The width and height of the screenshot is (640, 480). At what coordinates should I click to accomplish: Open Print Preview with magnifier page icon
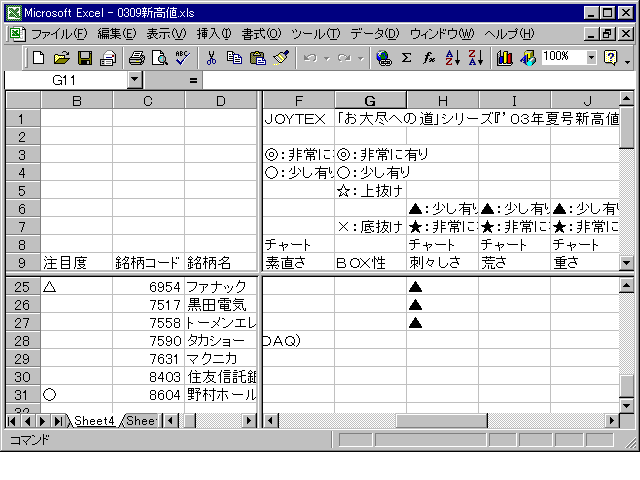(x=160, y=58)
